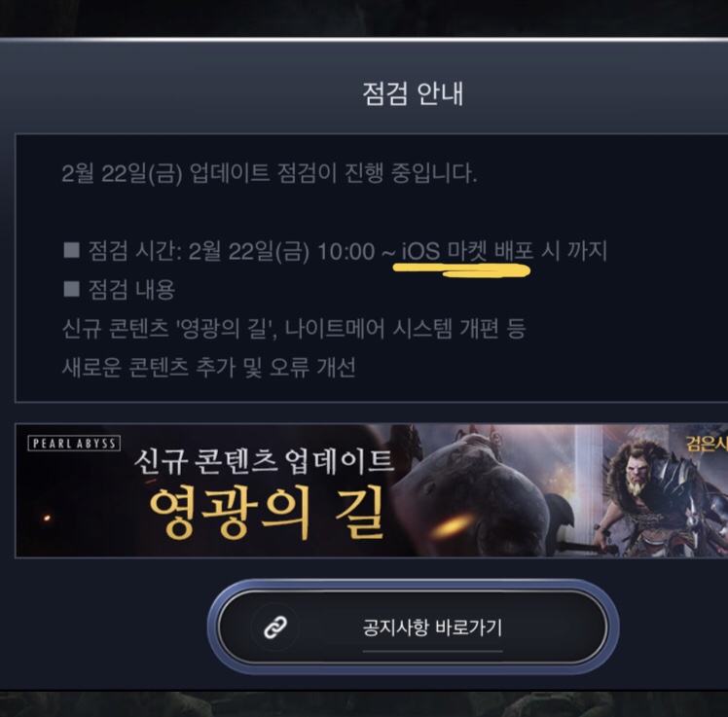This screenshot has width=728, height=717.
Task: Click the iOS 마켓 배포 text
Action: click(x=467, y=251)
